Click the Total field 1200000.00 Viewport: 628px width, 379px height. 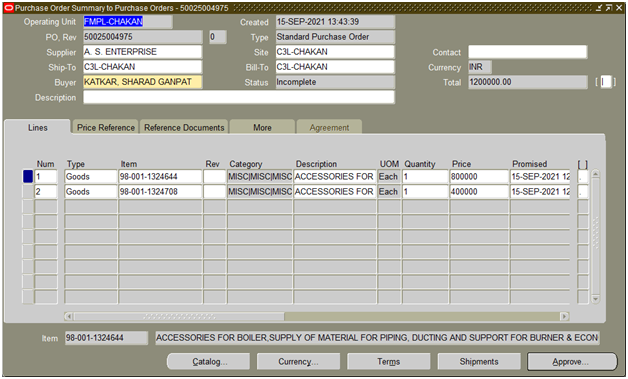[x=528, y=82]
